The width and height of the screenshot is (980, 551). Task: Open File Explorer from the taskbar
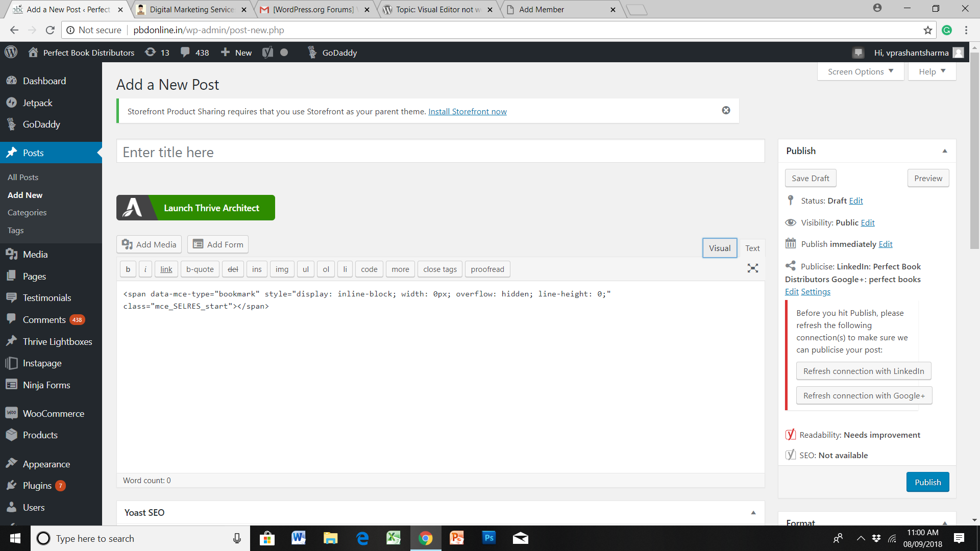tap(330, 538)
